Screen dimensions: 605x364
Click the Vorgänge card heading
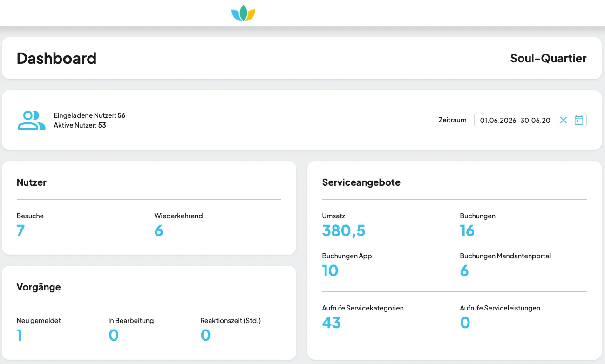(39, 287)
